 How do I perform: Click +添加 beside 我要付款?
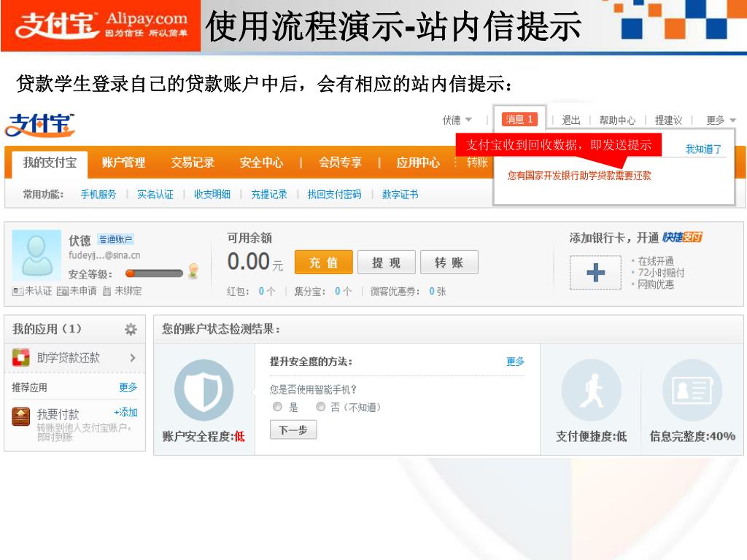click(125, 413)
